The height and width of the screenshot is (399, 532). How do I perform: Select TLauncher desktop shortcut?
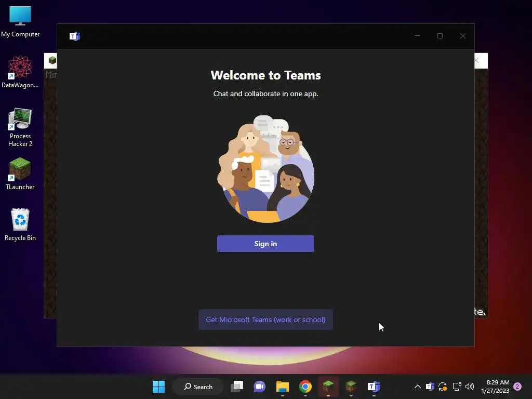(20, 174)
